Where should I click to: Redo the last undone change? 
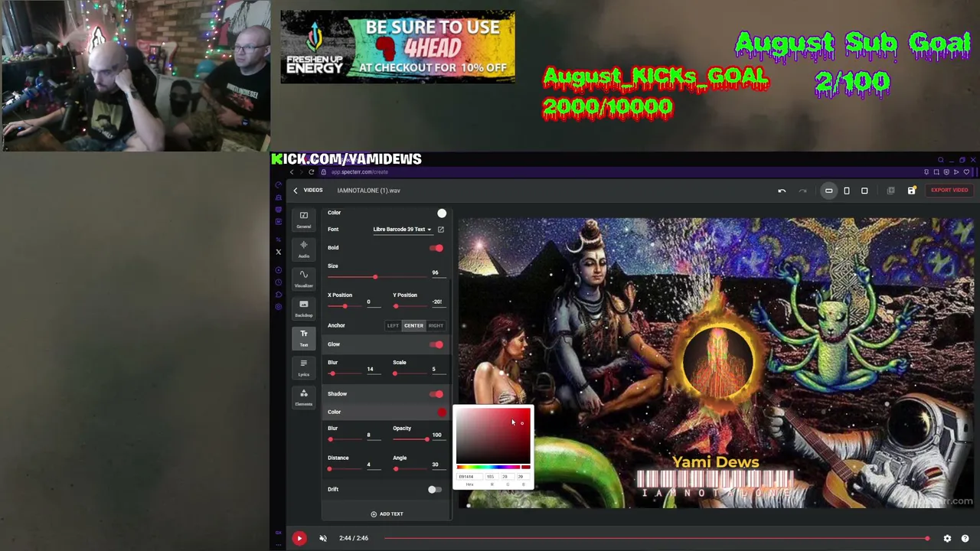[802, 191]
